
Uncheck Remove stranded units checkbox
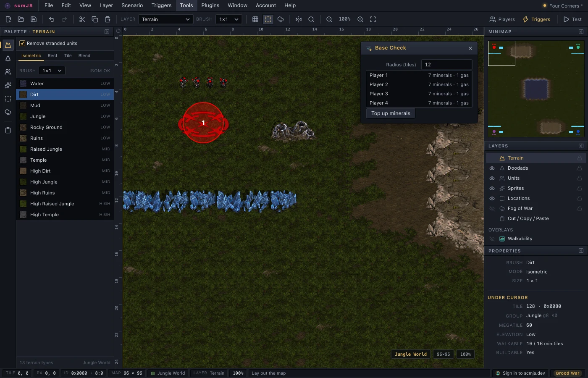tap(22, 43)
